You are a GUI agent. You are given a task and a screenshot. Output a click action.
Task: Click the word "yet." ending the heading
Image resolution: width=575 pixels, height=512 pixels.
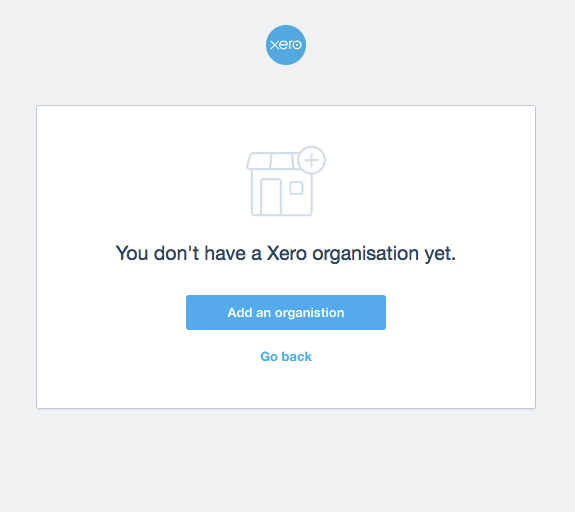point(440,254)
